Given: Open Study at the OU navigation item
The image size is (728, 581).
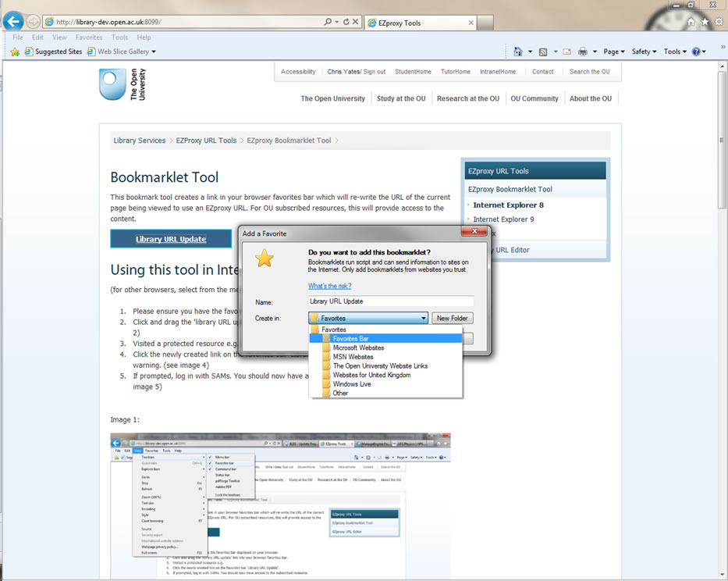Looking at the screenshot, I should point(401,98).
